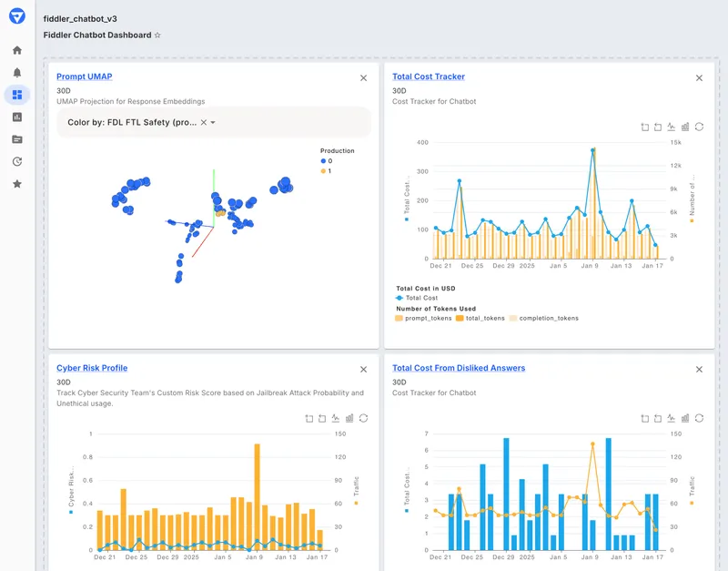Image resolution: width=728 pixels, height=571 pixels.
Task: Open the Total Cost From Disliked Answers chart
Action: (x=460, y=367)
